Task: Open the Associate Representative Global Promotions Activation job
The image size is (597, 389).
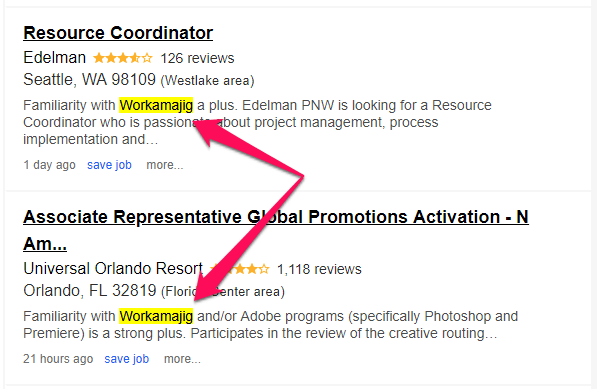Action: 276,230
